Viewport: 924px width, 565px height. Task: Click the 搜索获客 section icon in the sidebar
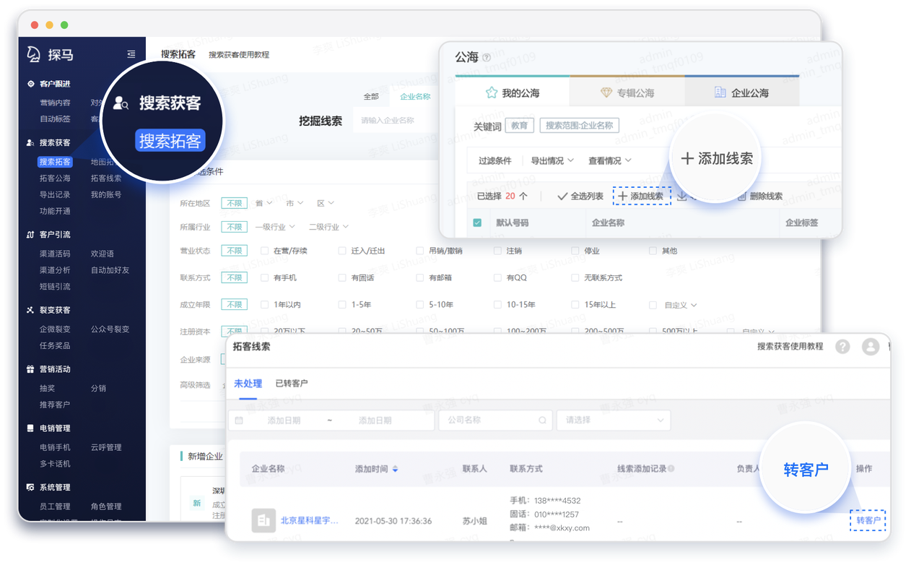pyautogui.click(x=30, y=143)
